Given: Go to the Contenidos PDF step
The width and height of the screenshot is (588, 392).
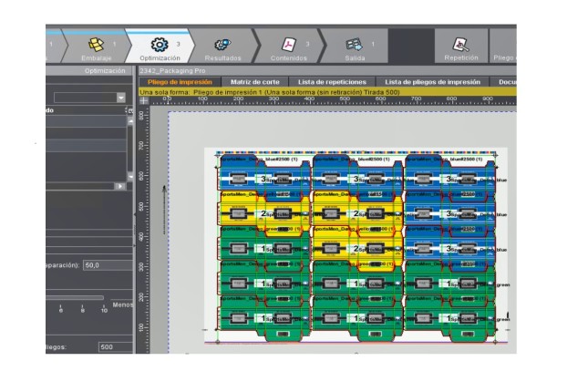Looking at the screenshot, I should pyautogui.click(x=288, y=47).
